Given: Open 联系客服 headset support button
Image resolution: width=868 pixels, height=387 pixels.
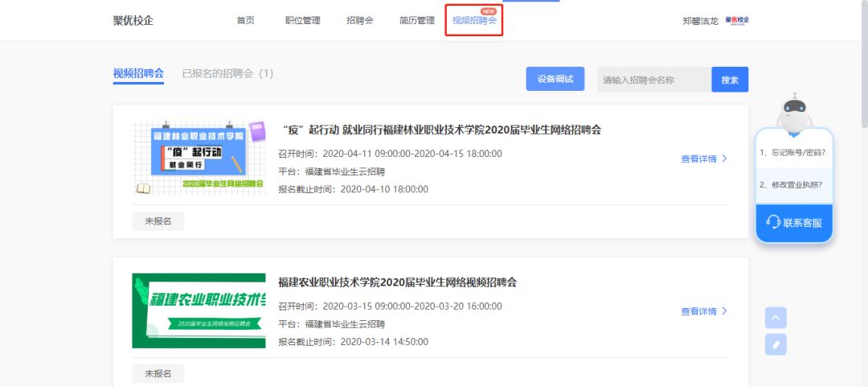Looking at the screenshot, I should click(794, 222).
